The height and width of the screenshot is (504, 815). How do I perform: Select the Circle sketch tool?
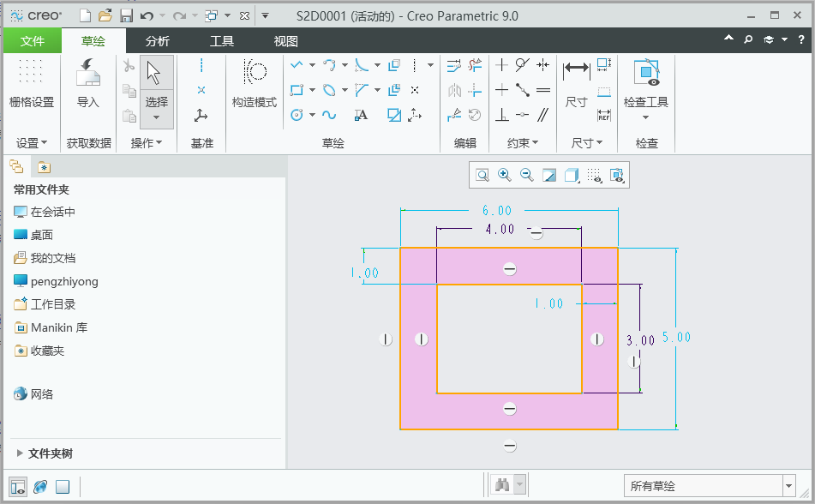(x=297, y=115)
